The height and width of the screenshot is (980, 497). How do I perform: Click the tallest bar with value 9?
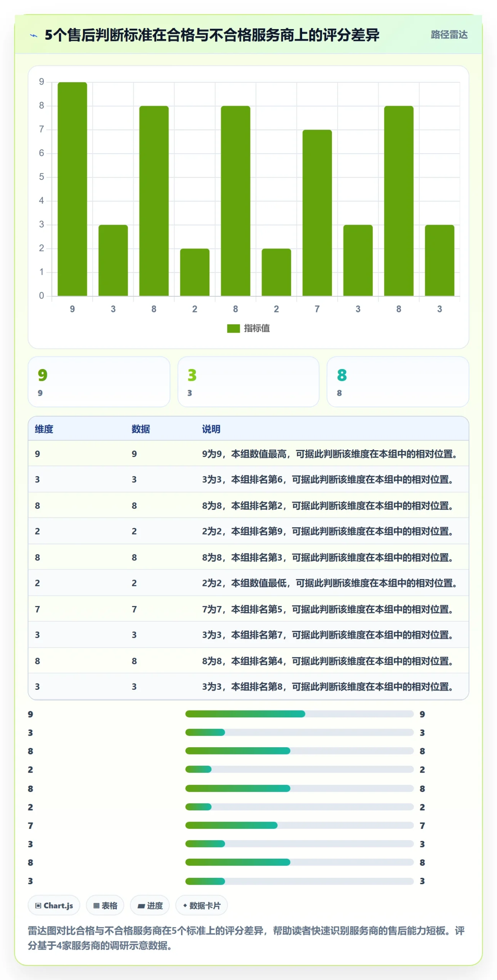[72, 189]
